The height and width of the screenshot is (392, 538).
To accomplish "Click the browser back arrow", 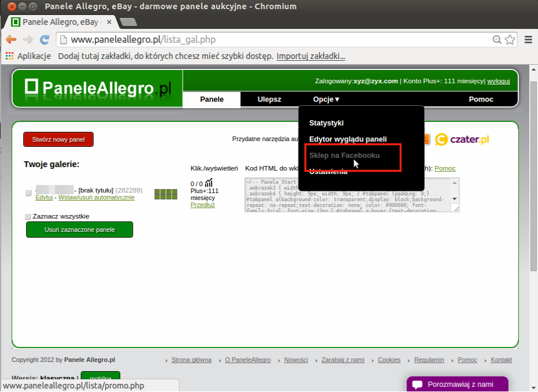I will click(x=11, y=40).
